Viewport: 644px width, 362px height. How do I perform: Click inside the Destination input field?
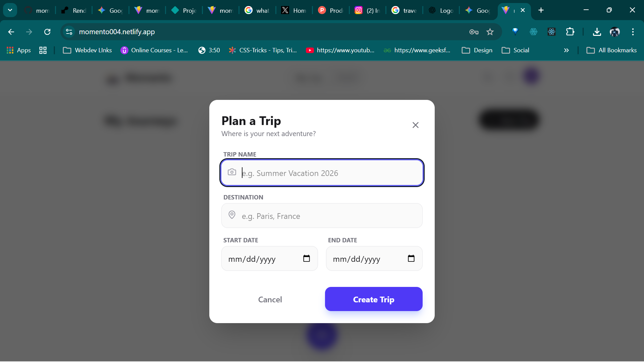322,216
